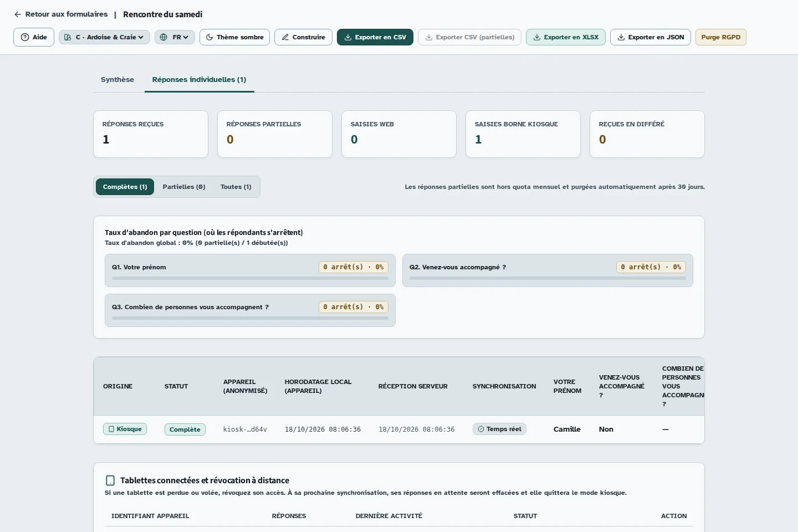Screen dimensions: 798x532
Task: Open the FR language dropdown
Action: pyautogui.click(x=175, y=37)
